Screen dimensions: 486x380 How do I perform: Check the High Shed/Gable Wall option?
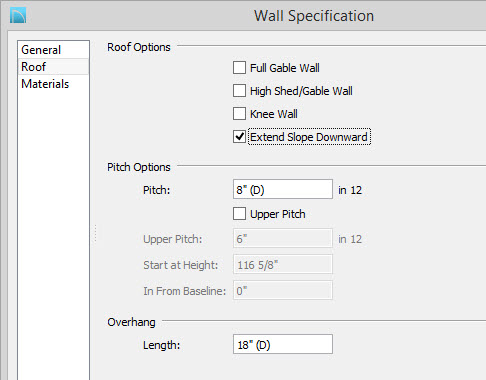coord(239,91)
